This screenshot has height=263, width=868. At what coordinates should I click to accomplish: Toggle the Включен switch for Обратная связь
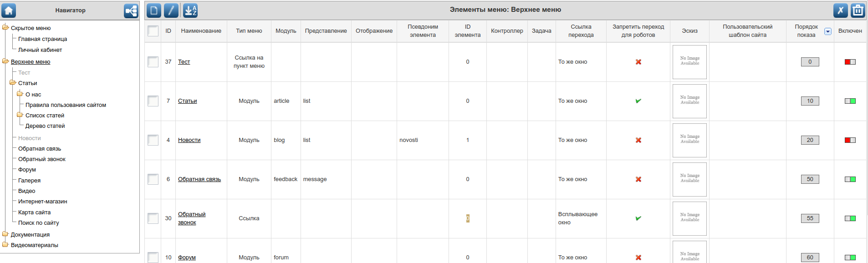(850, 179)
